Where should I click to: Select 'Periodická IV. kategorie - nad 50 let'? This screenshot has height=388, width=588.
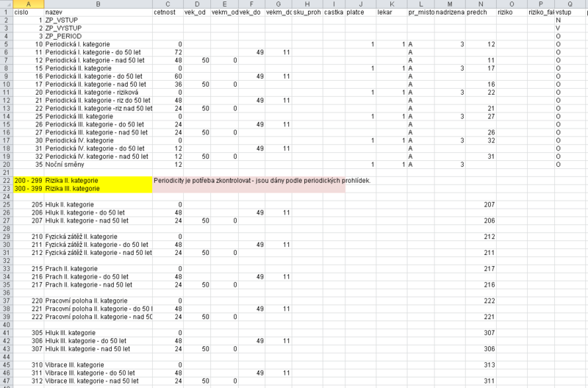point(97,157)
